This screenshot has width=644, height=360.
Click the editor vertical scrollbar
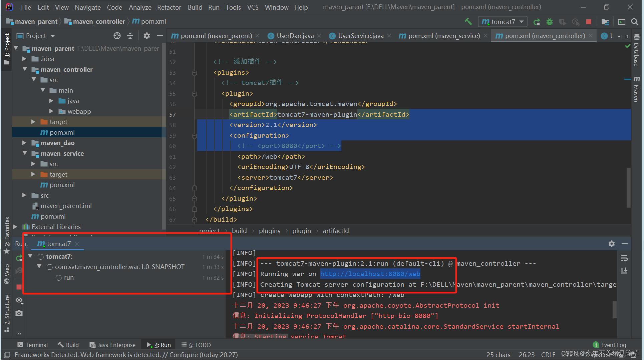click(x=628, y=187)
